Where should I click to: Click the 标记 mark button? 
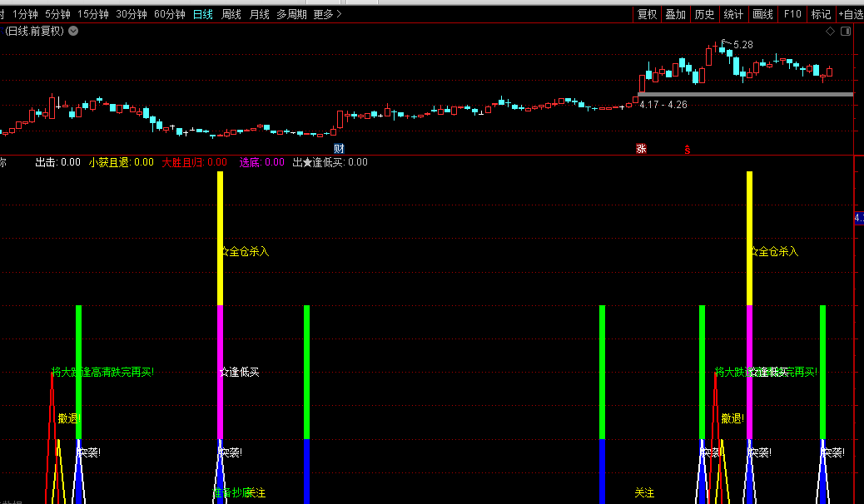point(821,14)
